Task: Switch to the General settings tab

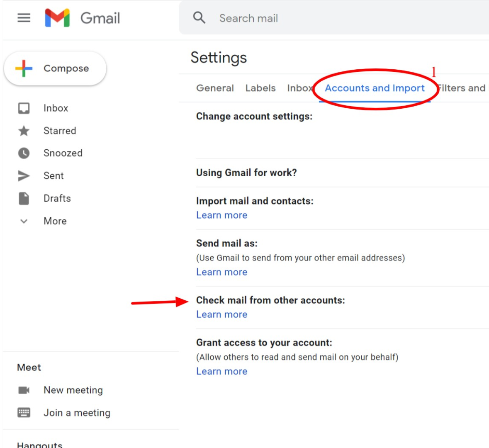Action: 215,88
